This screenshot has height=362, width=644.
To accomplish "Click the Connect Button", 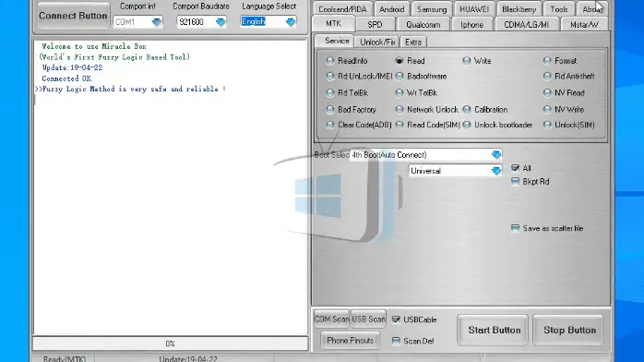I will click(x=73, y=16).
